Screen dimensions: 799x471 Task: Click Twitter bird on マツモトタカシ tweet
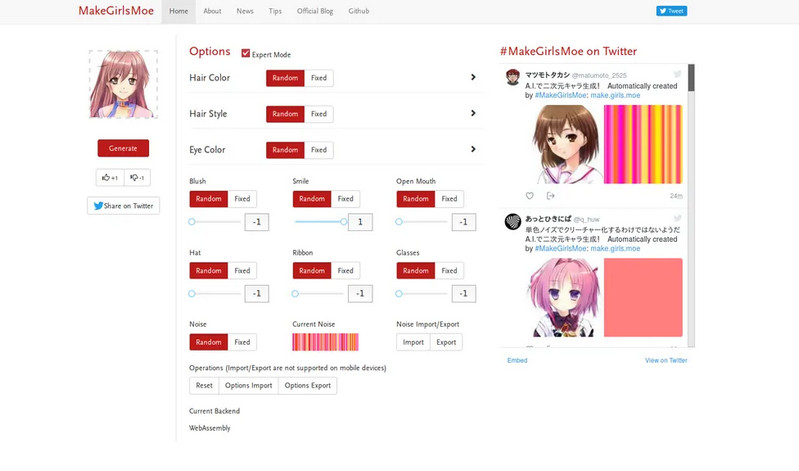(677, 74)
